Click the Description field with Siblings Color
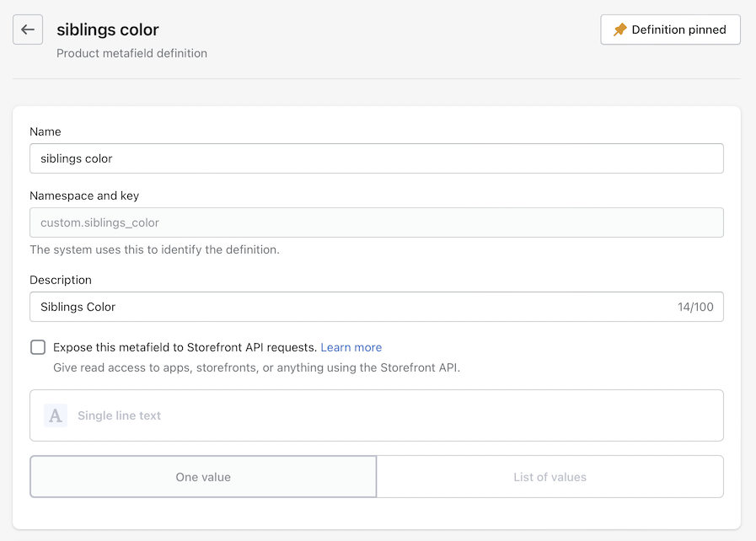This screenshot has height=541, width=756. click(354, 307)
